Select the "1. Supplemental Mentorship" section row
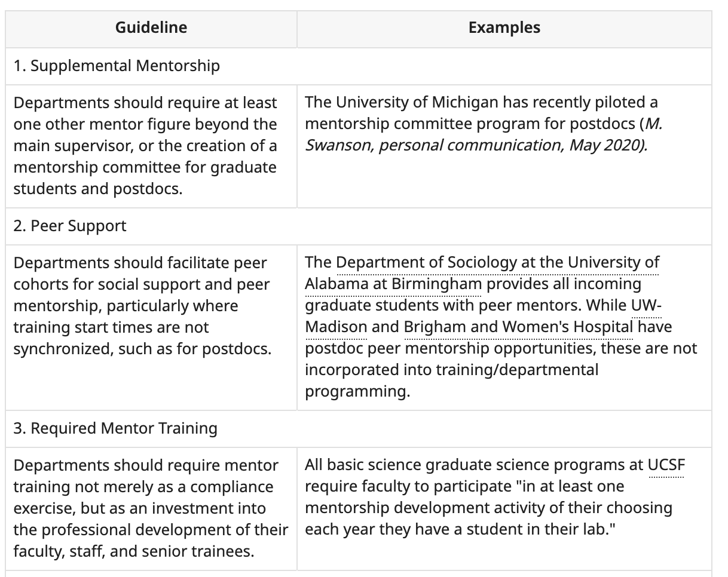This screenshot has width=728, height=577. (117, 66)
